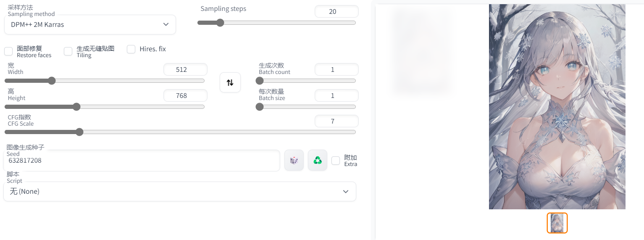Swap width and height with arrows button
Image resolution: width=644 pixels, height=240 pixels.
(230, 82)
